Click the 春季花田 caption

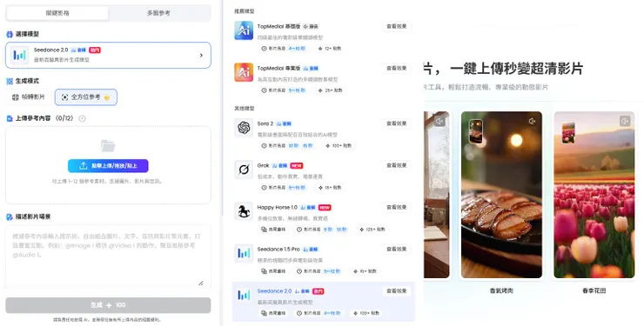tap(594, 290)
